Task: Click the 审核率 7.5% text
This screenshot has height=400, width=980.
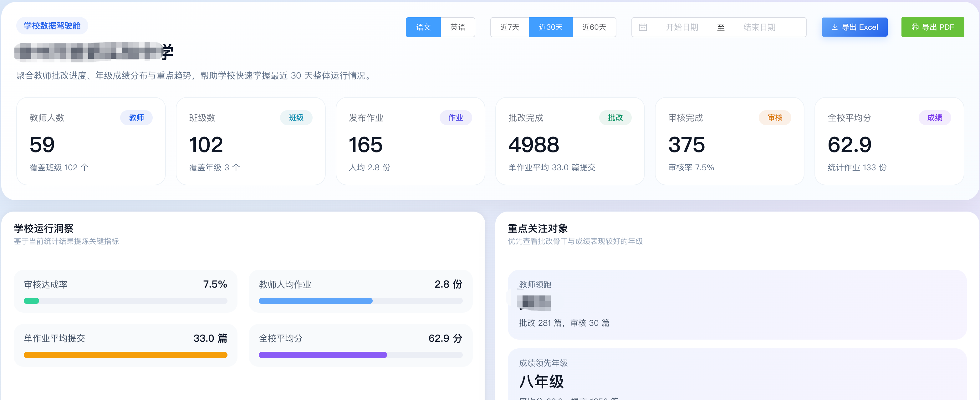Action: pos(691,167)
